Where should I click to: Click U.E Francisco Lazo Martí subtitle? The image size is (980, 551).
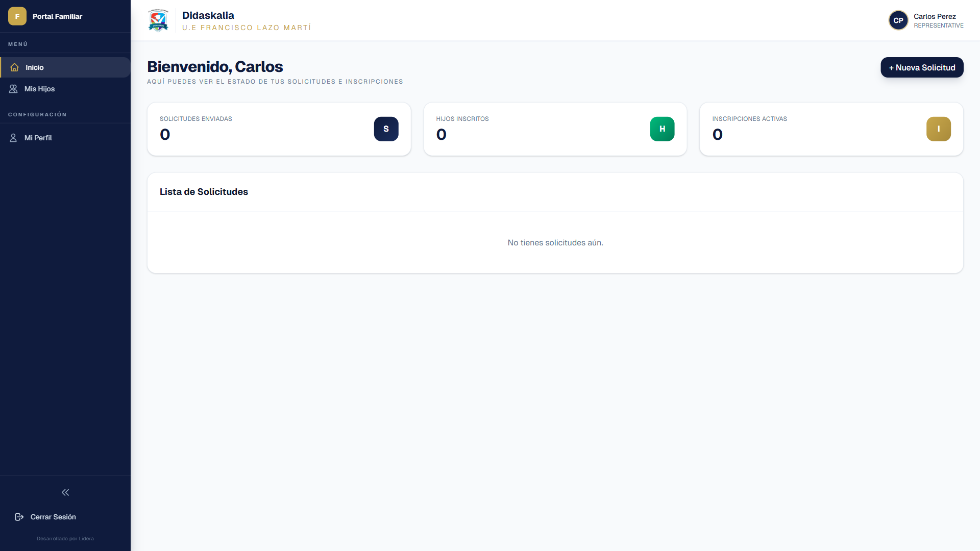point(247,28)
